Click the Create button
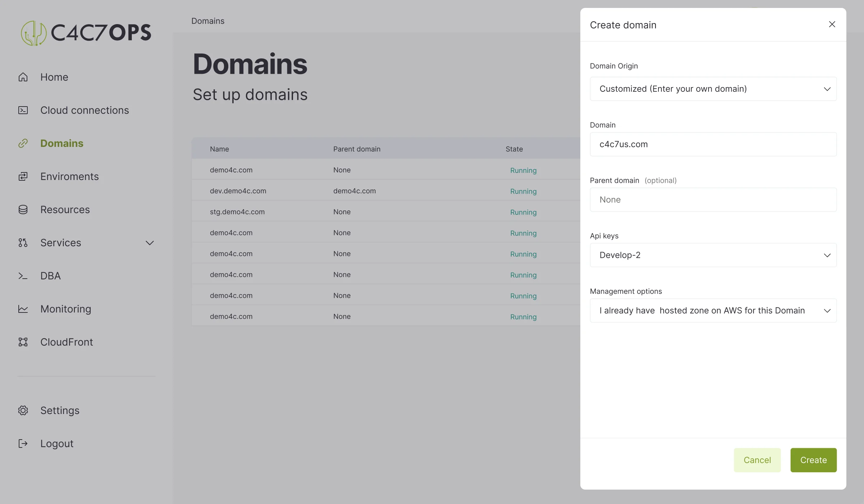Viewport: 864px width, 504px height. click(814, 460)
